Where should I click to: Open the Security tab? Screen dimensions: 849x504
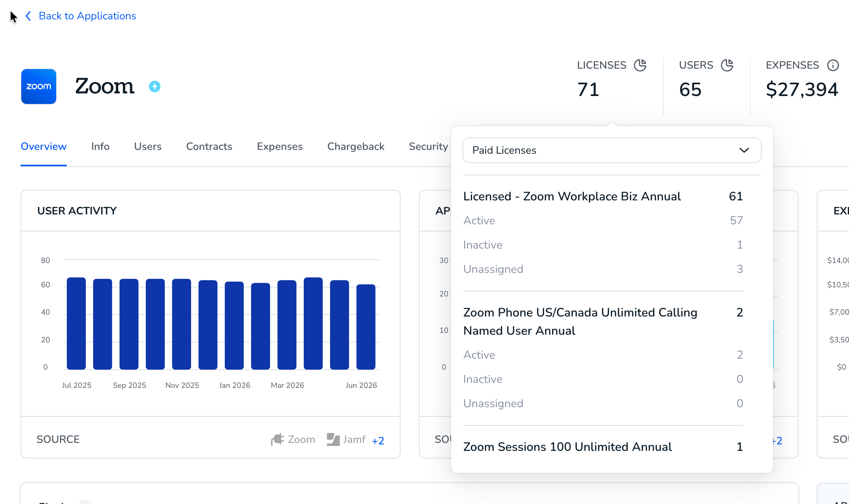point(428,146)
